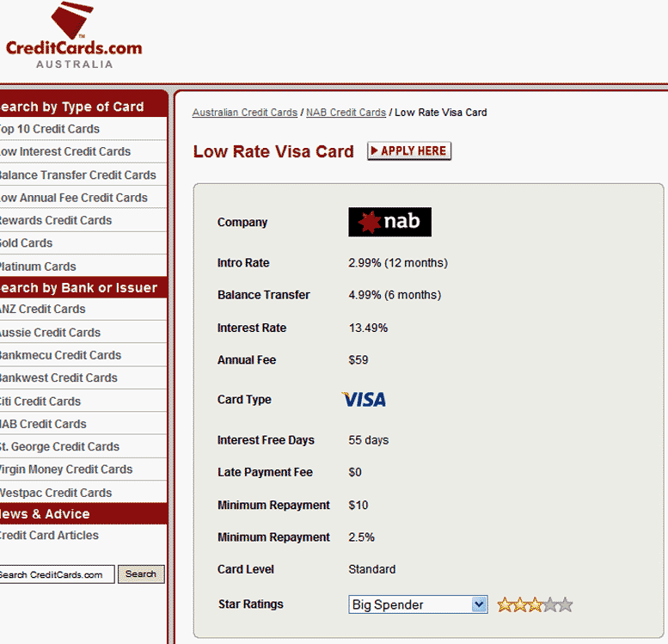Focus the Search CreditCards.com input field
The width and height of the screenshot is (668, 644).
point(57,574)
